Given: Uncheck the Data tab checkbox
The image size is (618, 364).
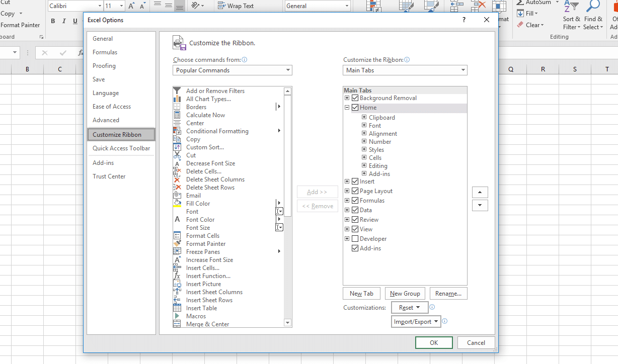Looking at the screenshot, I should 355,210.
